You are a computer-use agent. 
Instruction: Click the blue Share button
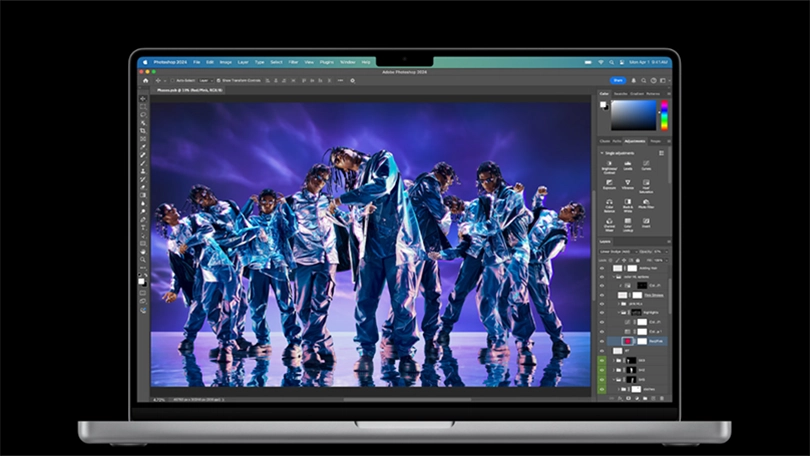tap(618, 80)
